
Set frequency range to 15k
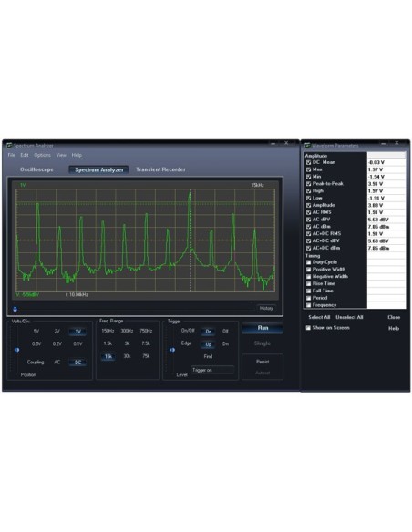pyautogui.click(x=108, y=356)
